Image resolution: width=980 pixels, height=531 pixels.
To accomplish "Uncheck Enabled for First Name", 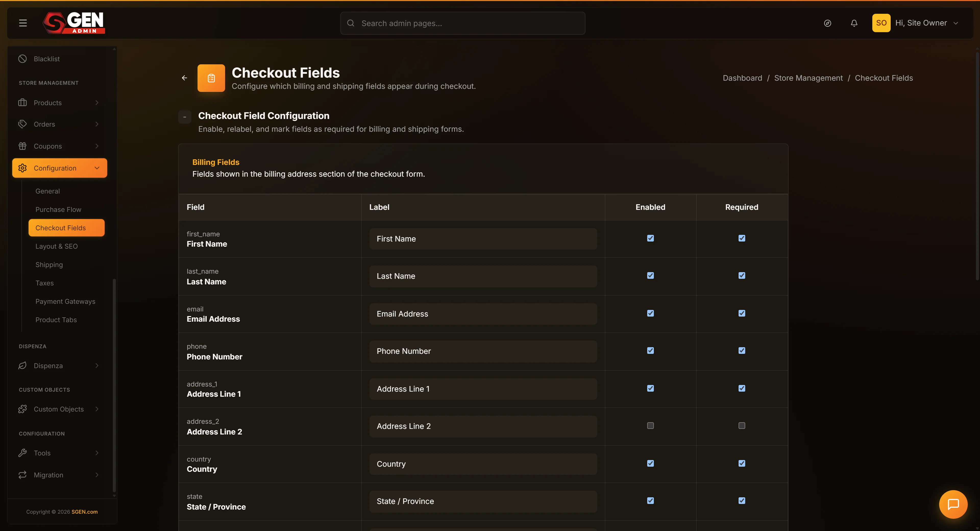I will pyautogui.click(x=651, y=238).
